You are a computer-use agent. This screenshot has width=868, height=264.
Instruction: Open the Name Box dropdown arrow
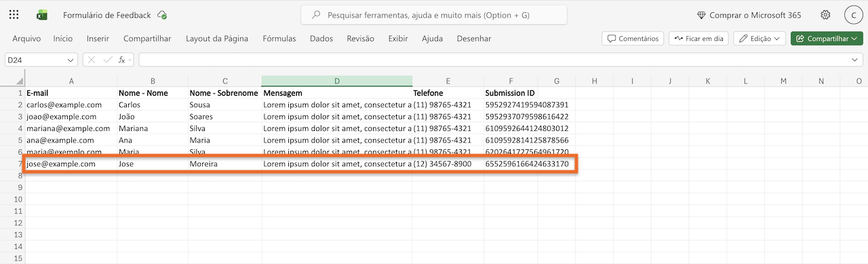[x=71, y=60]
